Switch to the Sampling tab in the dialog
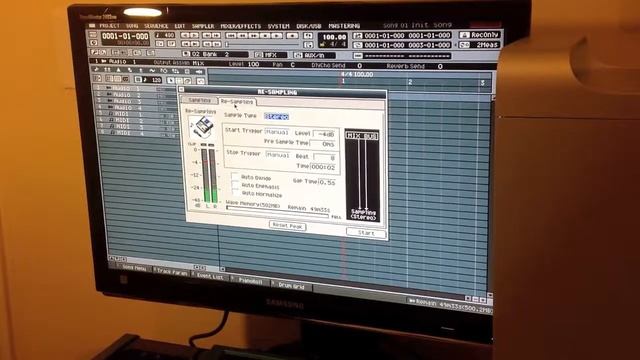This screenshot has width=640, height=360. pyautogui.click(x=200, y=100)
